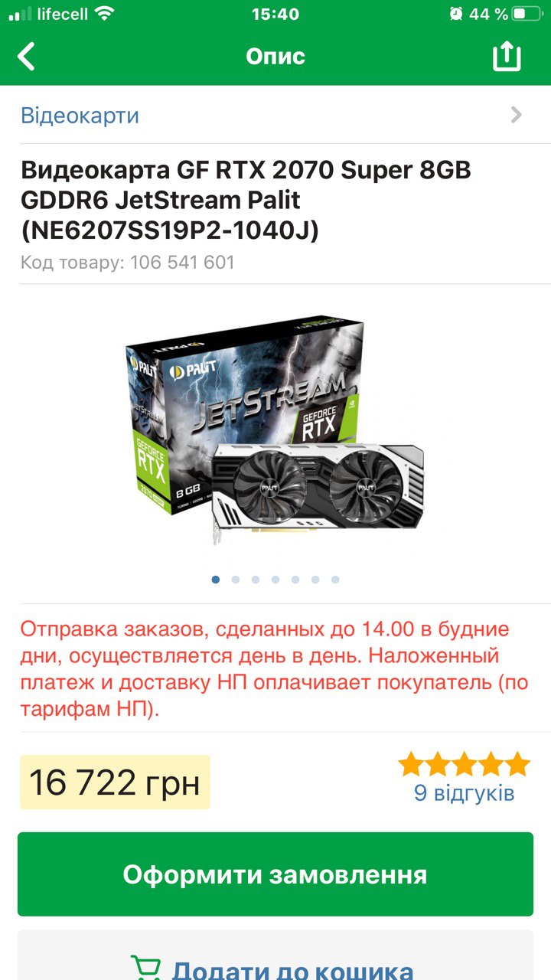Tap the five-star rating
This screenshot has height=980, width=551.
(x=465, y=763)
